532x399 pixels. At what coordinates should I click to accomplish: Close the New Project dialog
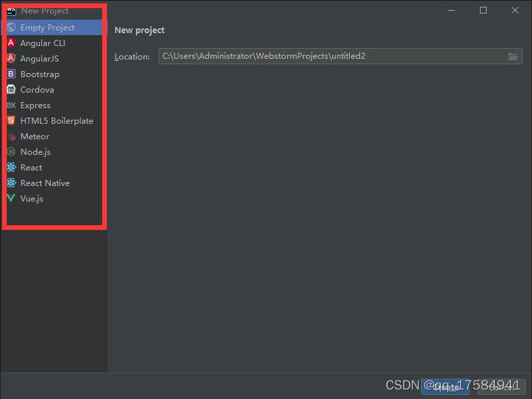(x=514, y=11)
